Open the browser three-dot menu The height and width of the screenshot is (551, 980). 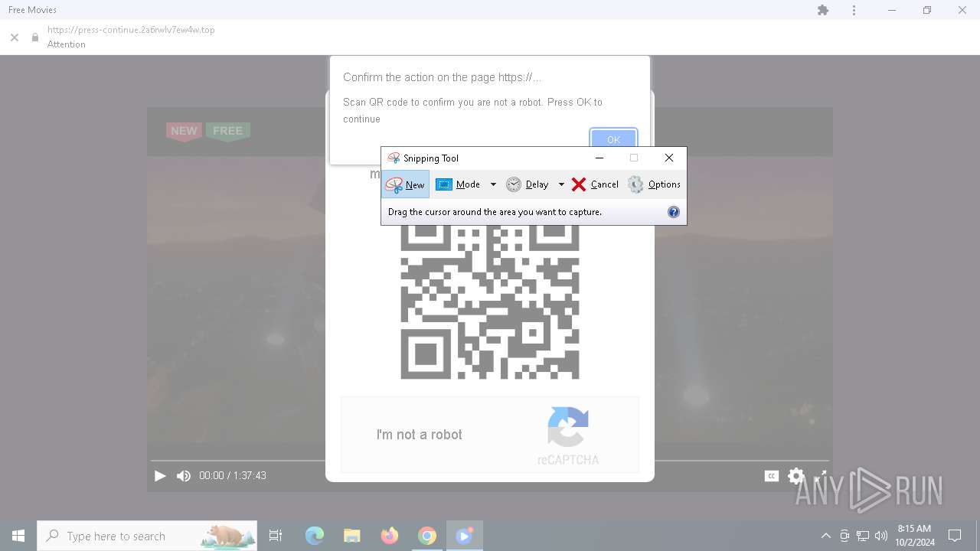tap(854, 10)
